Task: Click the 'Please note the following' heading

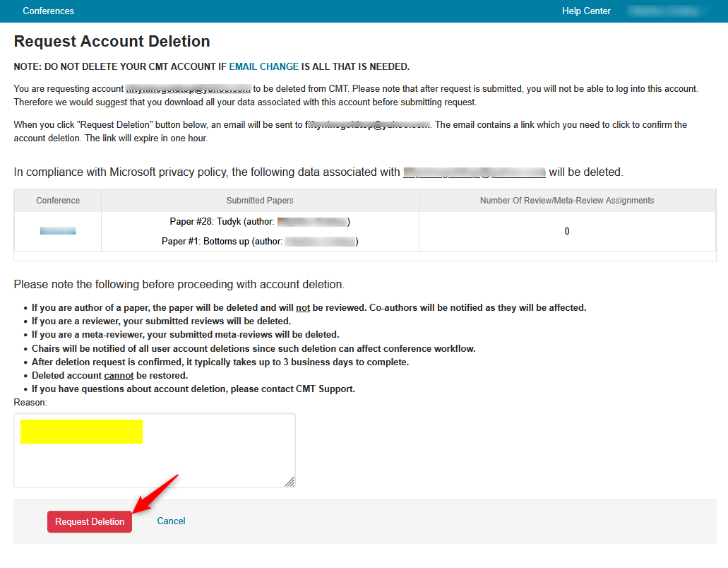Action: [179, 284]
